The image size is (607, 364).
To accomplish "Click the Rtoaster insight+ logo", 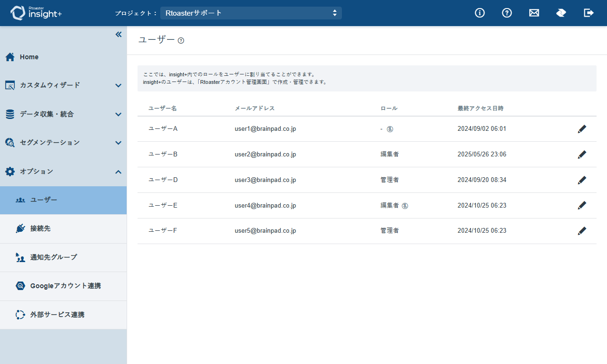I will coord(36,13).
